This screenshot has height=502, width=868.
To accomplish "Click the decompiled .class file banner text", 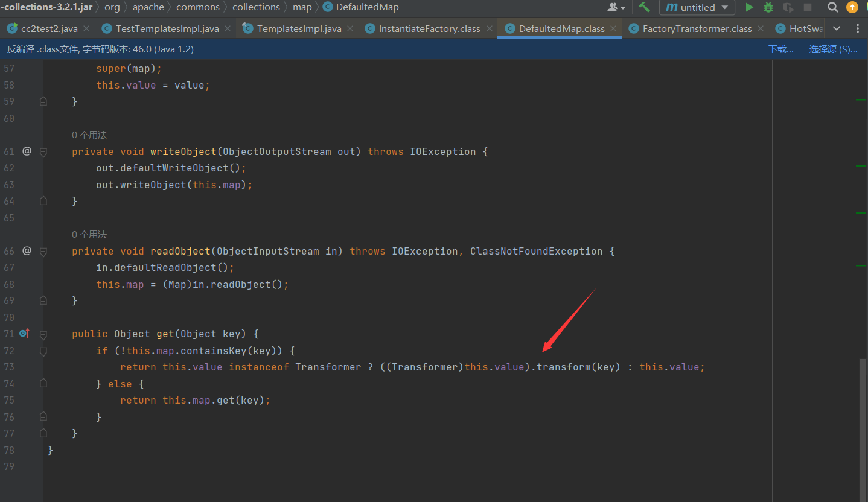I will click(x=100, y=49).
